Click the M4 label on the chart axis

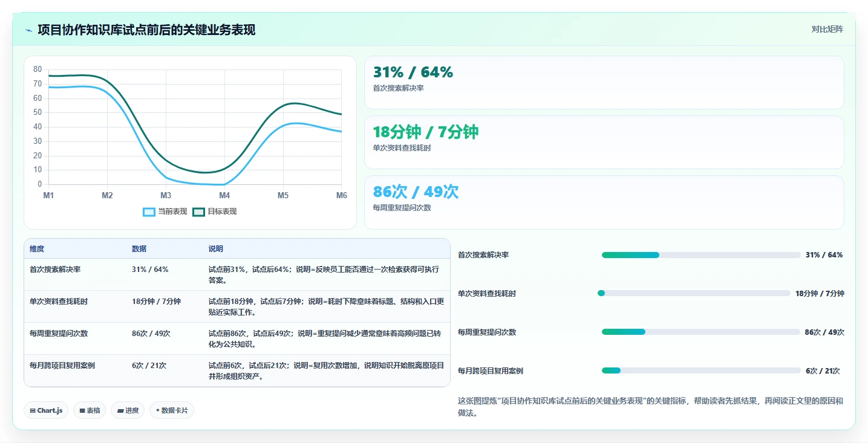[x=224, y=196]
